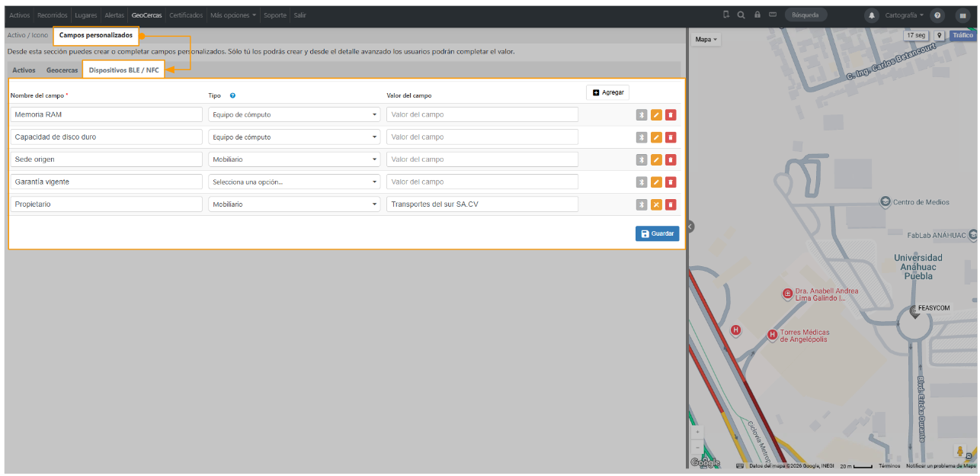This screenshot has width=980, height=476.
Task: Click the Bluetooth icon in the Sede origen row
Action: (x=642, y=160)
